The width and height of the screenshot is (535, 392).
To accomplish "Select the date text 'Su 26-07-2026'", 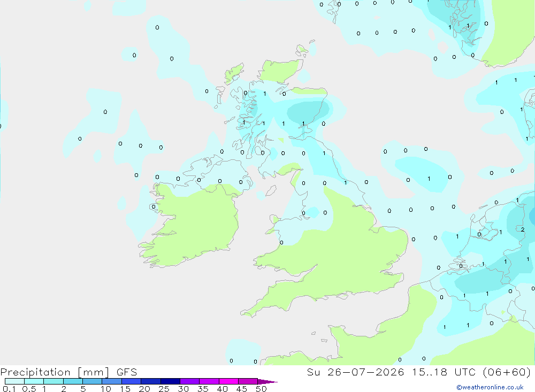I will 356,372.
